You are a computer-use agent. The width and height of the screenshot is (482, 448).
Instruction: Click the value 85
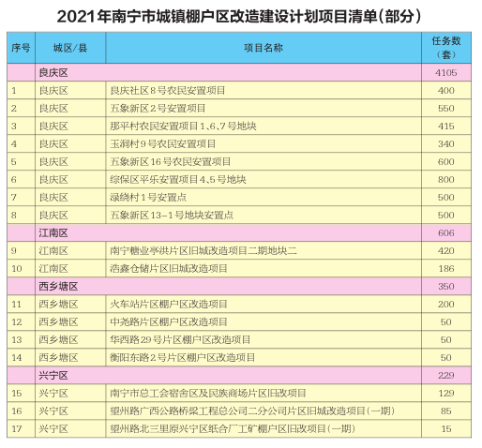point(446,411)
